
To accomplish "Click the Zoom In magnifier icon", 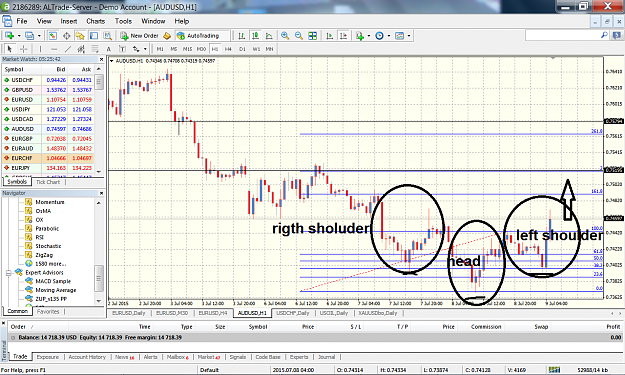I will [x=285, y=36].
